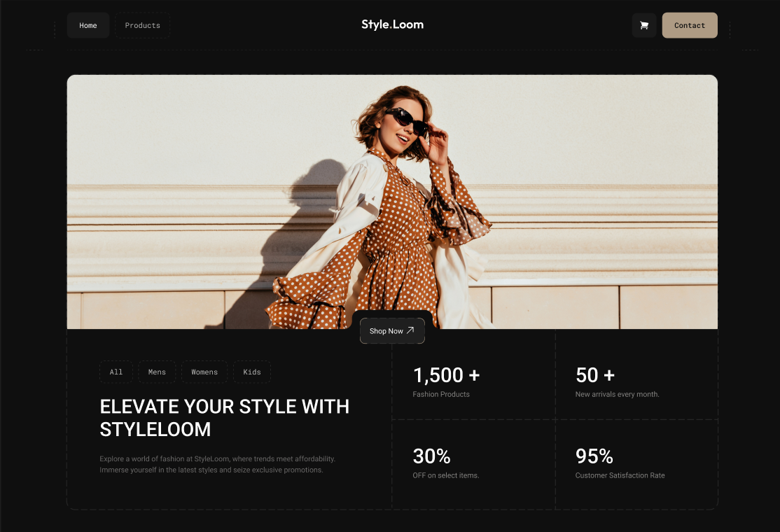Image resolution: width=780 pixels, height=532 pixels.
Task: Select the All category filter
Action: point(116,372)
